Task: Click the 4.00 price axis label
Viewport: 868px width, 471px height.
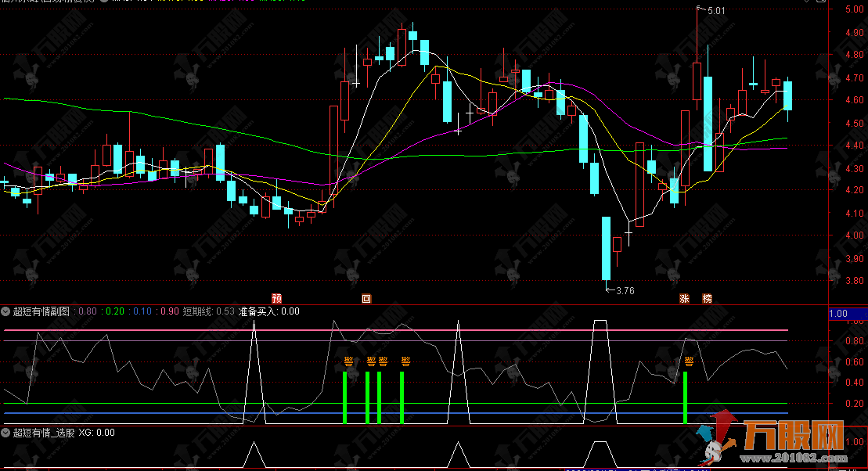Action: 855,235
